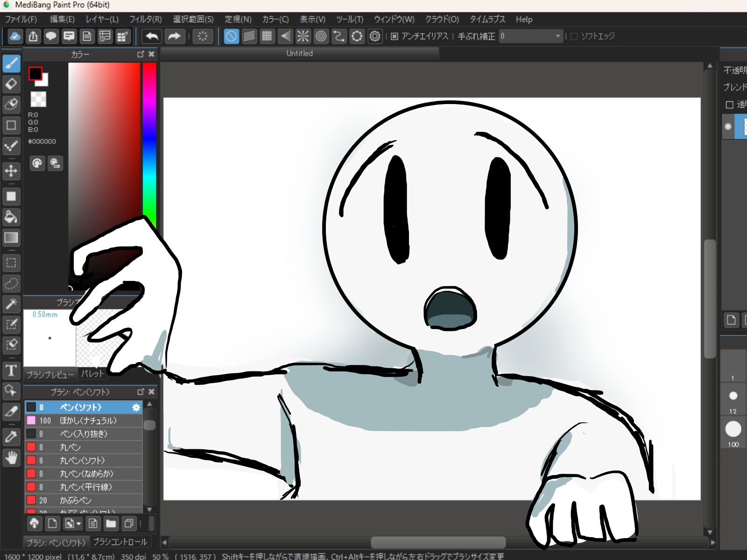Click the Undo arrow in toolbar
747x560 pixels.
[152, 36]
